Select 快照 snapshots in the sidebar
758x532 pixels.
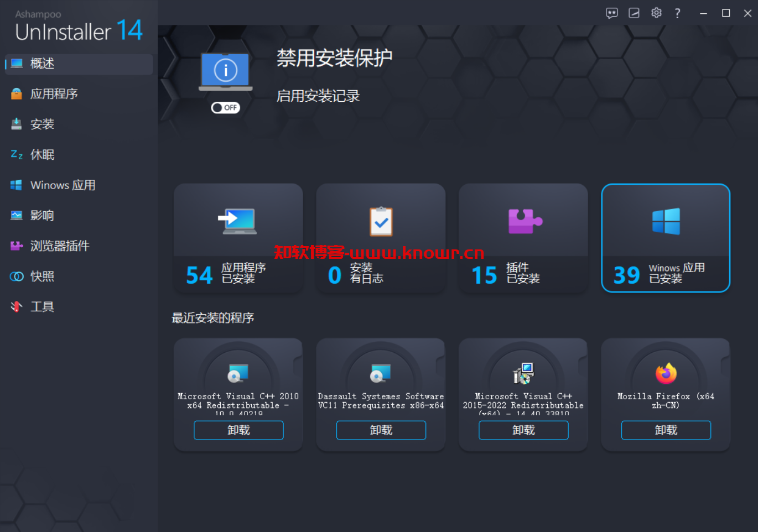[79, 277]
